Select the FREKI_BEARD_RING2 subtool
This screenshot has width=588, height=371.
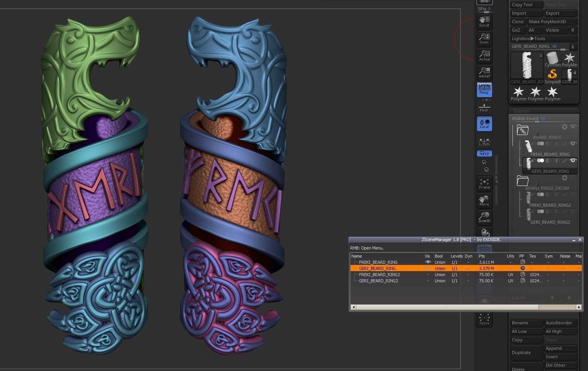click(550, 200)
